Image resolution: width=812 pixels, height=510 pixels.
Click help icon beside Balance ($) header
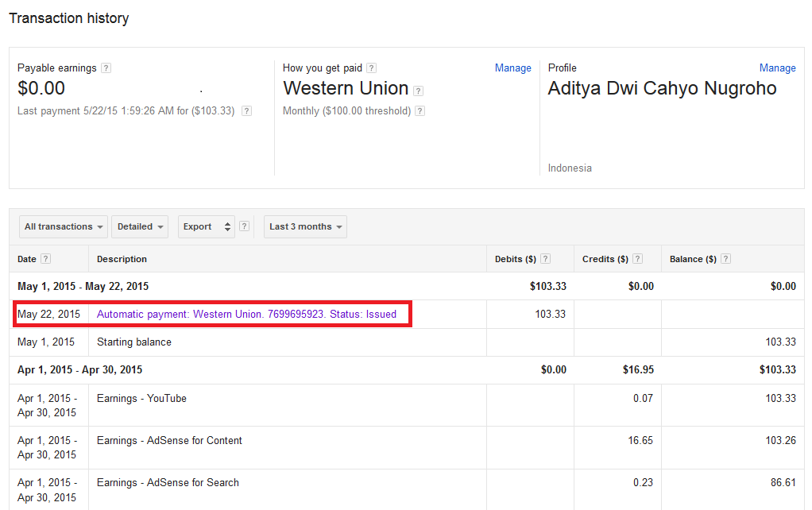[x=725, y=259]
